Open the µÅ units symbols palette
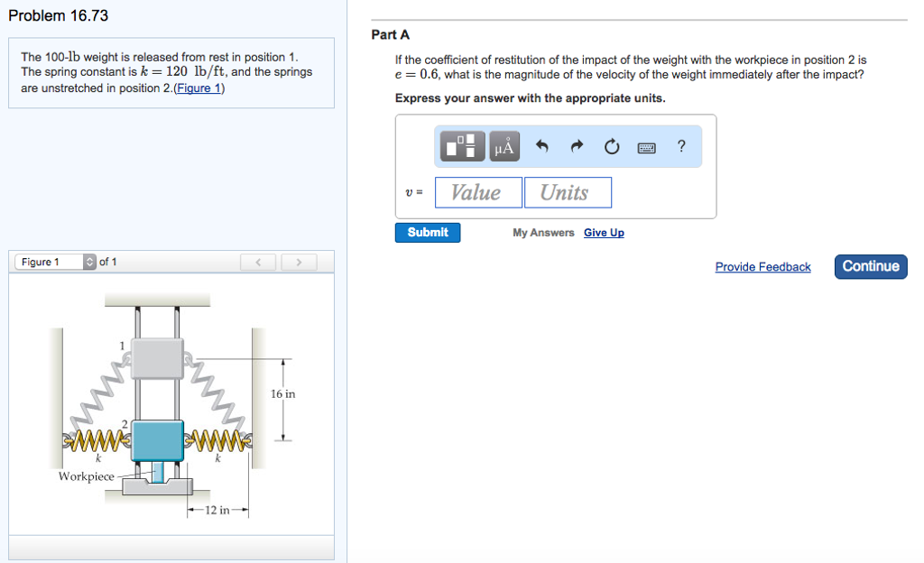 [504, 146]
